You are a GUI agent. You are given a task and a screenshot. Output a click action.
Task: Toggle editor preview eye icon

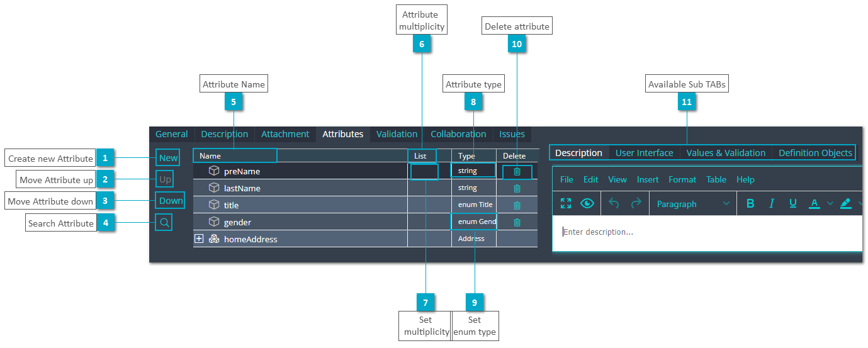(x=587, y=203)
